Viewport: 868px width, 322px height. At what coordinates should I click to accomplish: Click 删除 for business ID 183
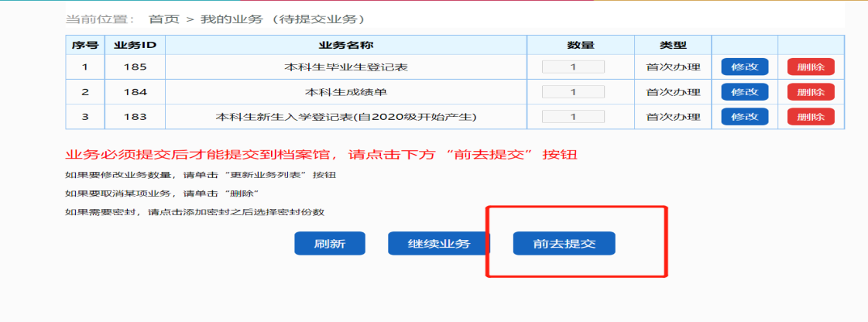[x=810, y=117]
